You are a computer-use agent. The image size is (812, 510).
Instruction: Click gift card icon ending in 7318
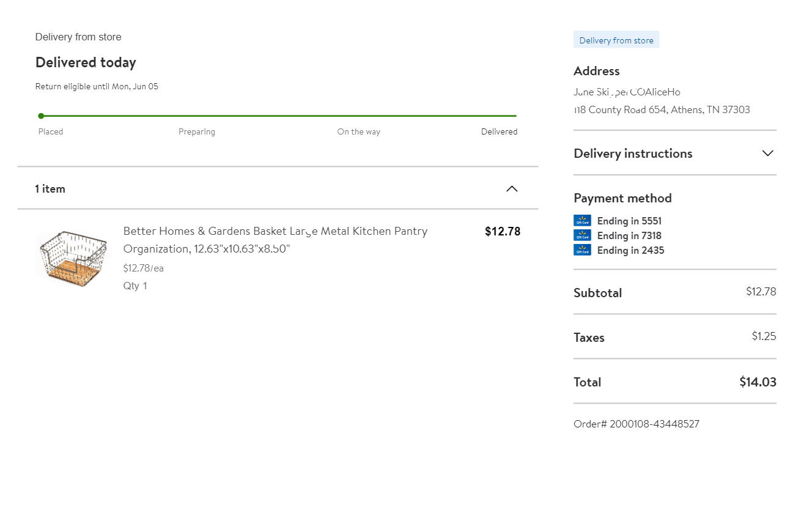(582, 235)
